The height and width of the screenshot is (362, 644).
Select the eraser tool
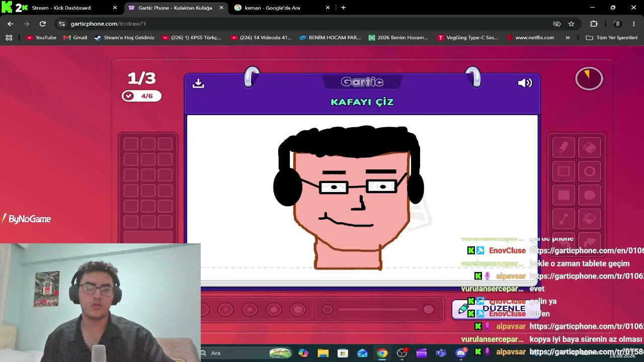[x=590, y=148]
